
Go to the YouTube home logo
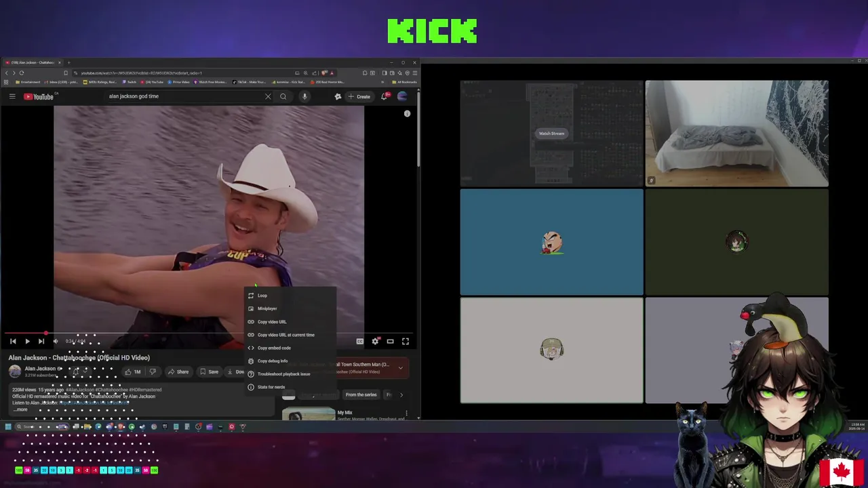39,96
